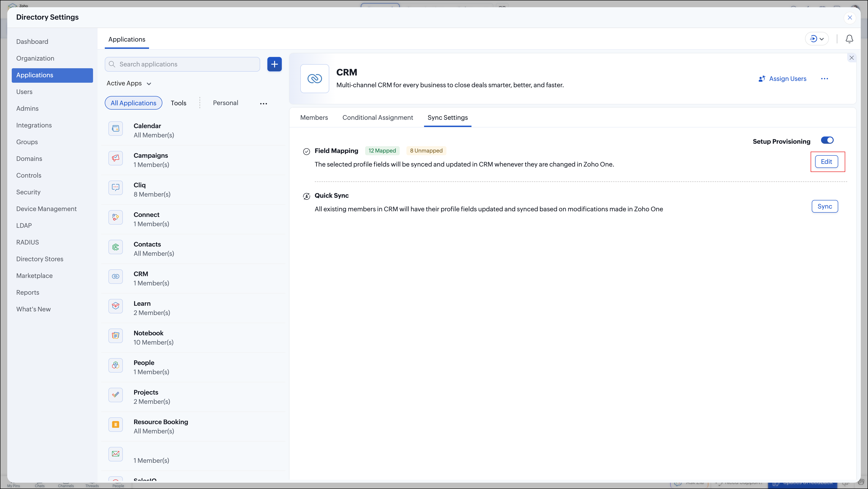Click the Resource Booking orange icon

coord(116,424)
